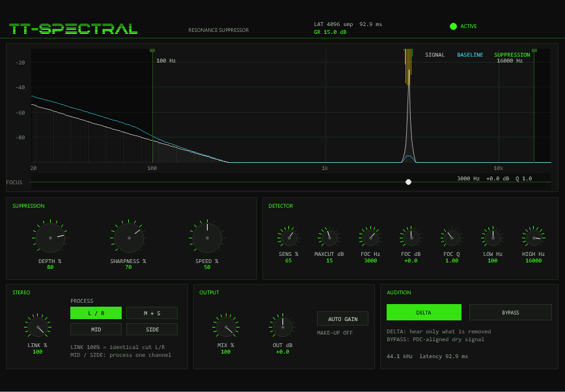Image resolution: width=565 pixels, height=392 pixels.
Task: Click the 44.1 kHz sample rate text
Action: point(400,356)
